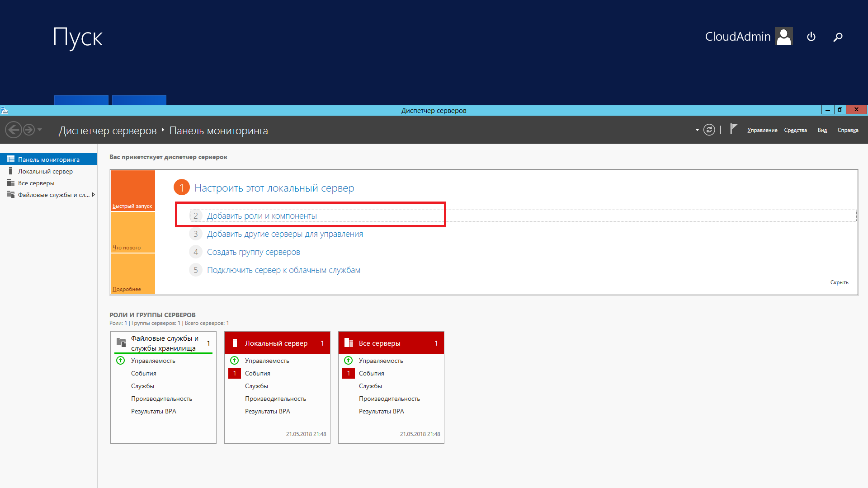This screenshot has height=488, width=868.
Task: Click Добавить другие серверы для управления
Action: [285, 234]
